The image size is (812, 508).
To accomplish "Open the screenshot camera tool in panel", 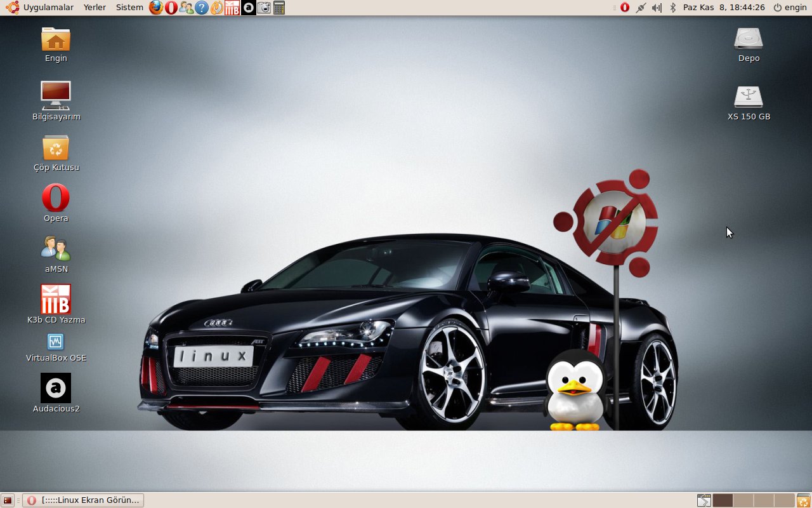I will point(264,8).
